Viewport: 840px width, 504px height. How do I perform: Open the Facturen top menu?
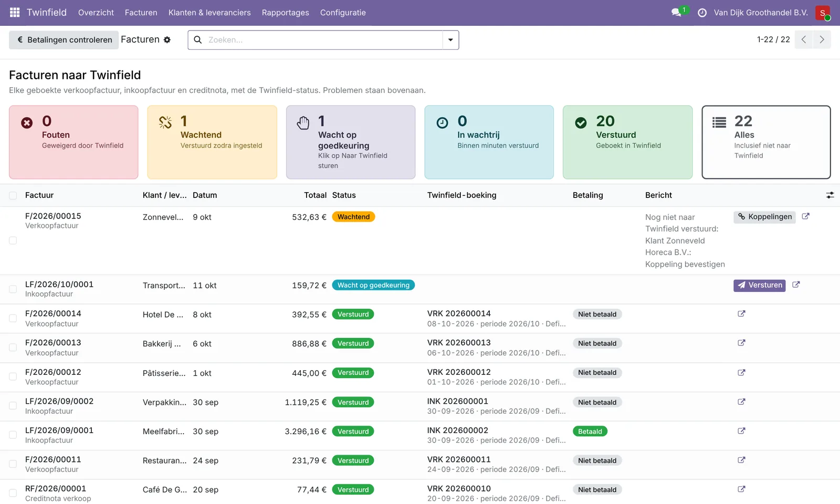(141, 13)
